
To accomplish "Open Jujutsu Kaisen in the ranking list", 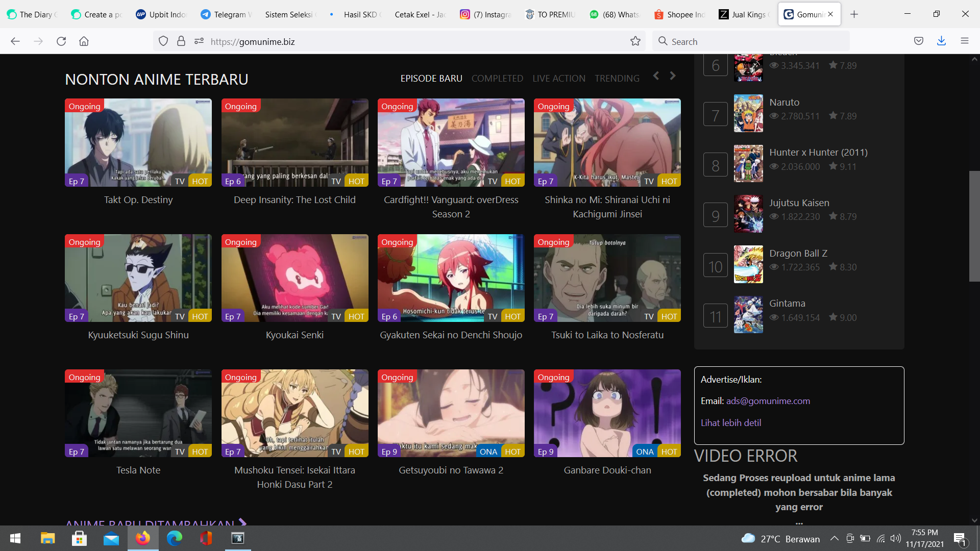I will point(799,203).
